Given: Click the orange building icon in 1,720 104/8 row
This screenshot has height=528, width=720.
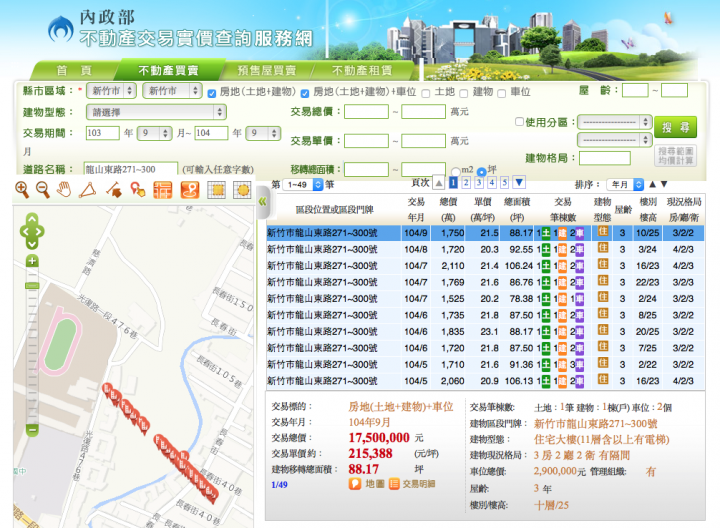Looking at the screenshot, I should (x=562, y=250).
